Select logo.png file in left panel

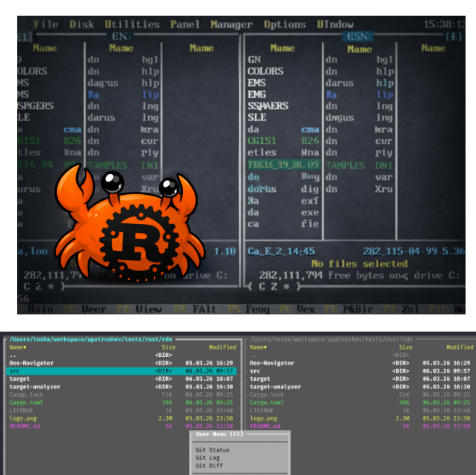point(121,418)
